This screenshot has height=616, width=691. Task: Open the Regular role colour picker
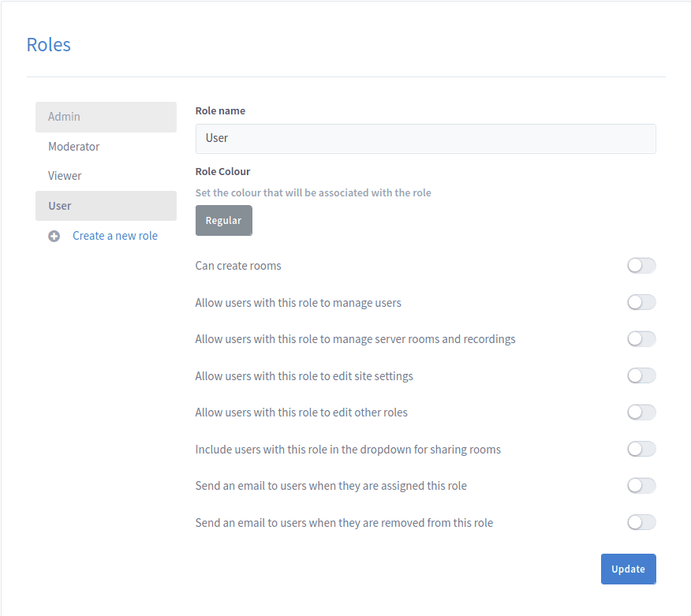pos(224,220)
